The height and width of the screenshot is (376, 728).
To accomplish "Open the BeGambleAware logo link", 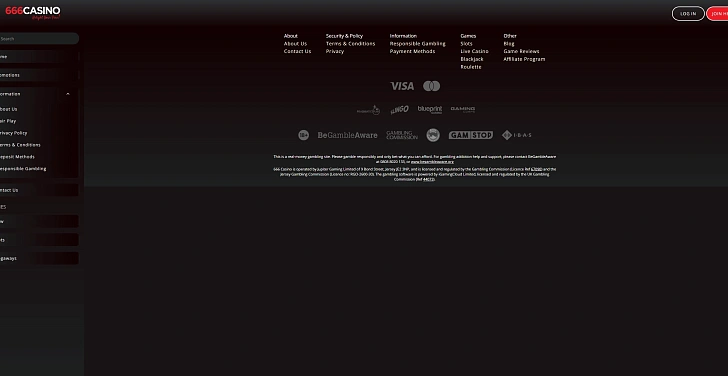I will [347, 135].
